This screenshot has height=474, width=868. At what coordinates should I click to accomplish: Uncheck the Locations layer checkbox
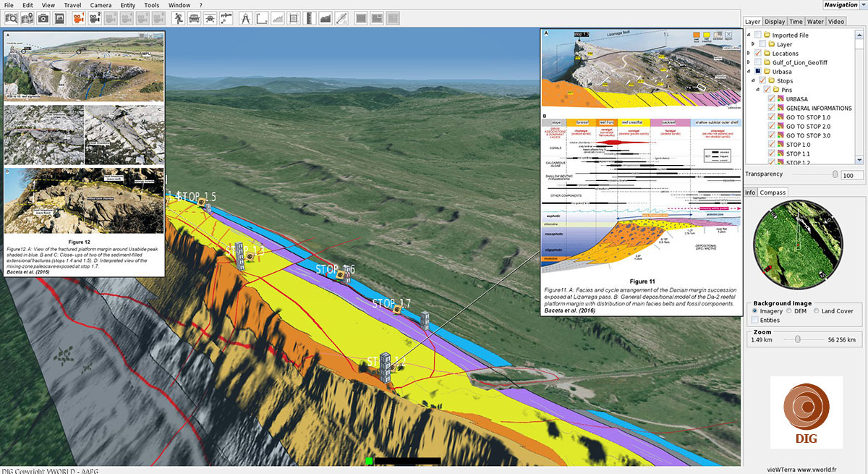coord(758,54)
